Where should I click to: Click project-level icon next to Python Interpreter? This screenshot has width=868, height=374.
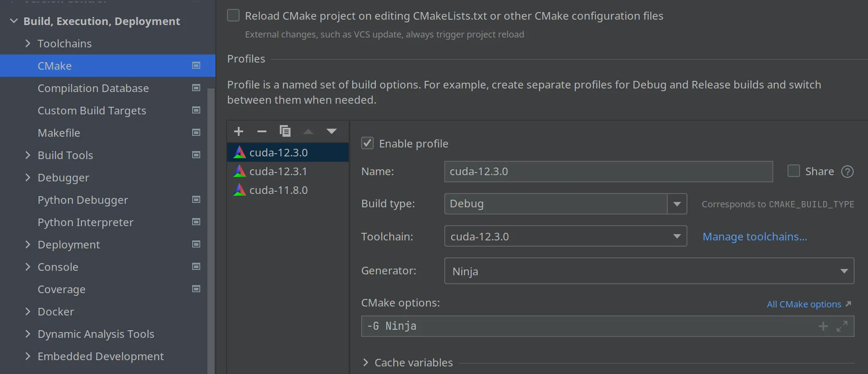tap(196, 222)
